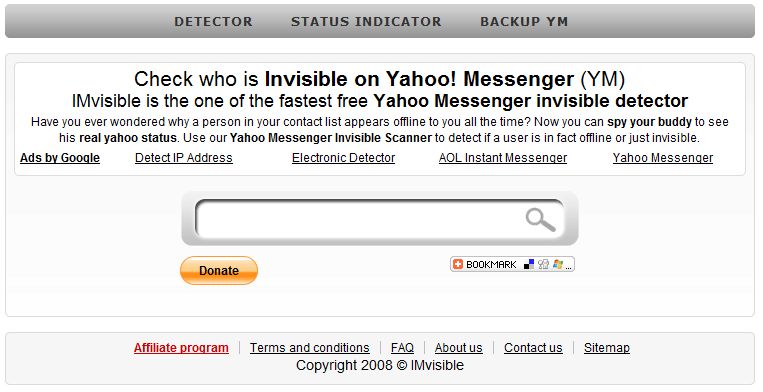Click the ellipsis for more bookmark options
Screen dimensions: 763x392
coord(568,267)
